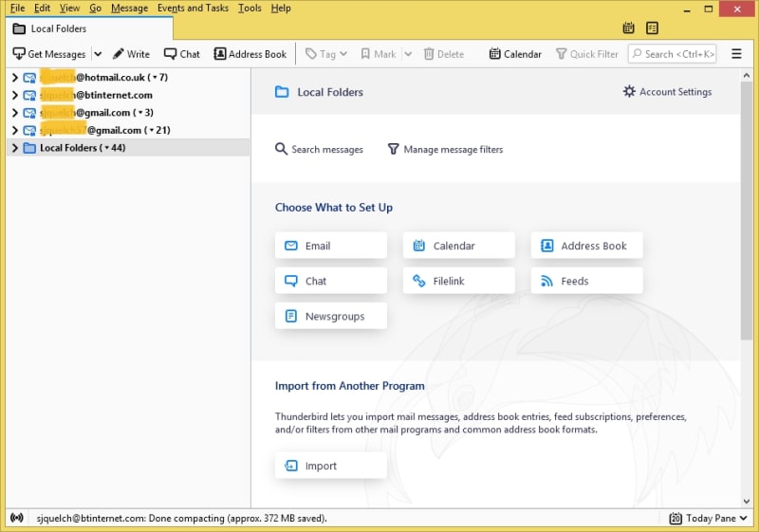Select the btinternet.com account row

[x=128, y=95]
